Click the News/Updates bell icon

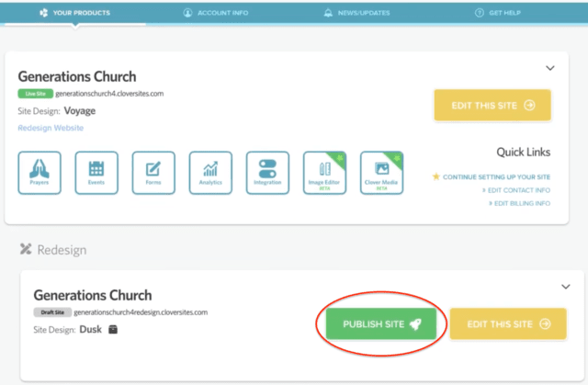(x=328, y=13)
